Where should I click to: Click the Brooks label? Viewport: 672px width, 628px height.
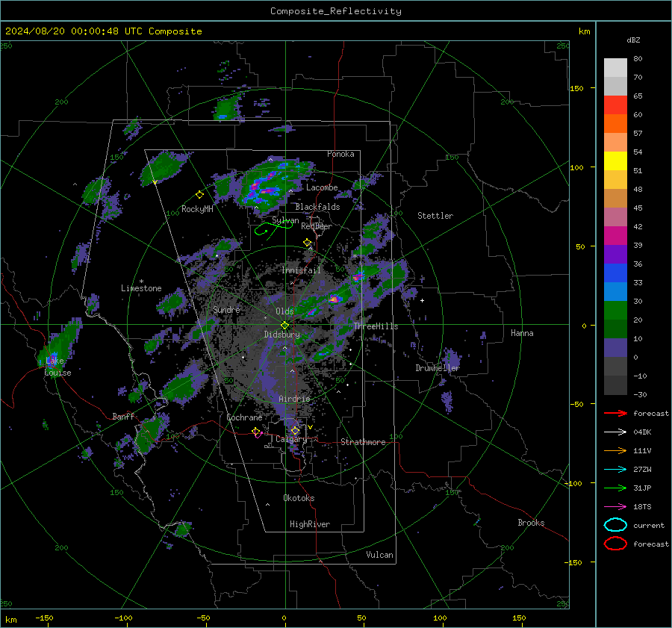[x=531, y=523]
